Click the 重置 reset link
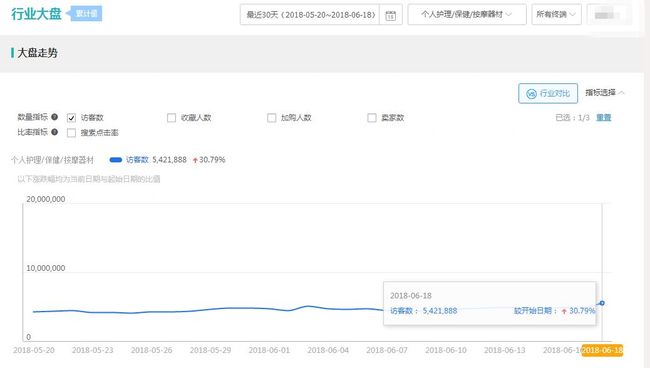Image resolution: width=650 pixels, height=368 pixels. coord(604,118)
